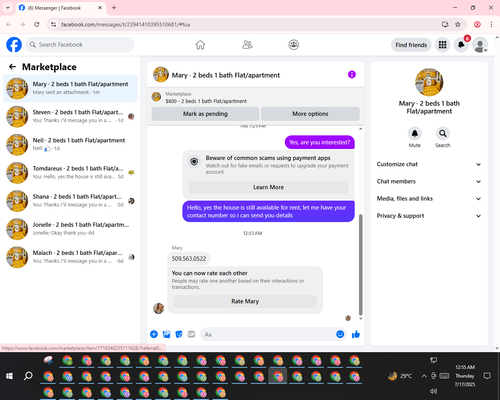Click the chat scrollbar thumb

coord(360,264)
